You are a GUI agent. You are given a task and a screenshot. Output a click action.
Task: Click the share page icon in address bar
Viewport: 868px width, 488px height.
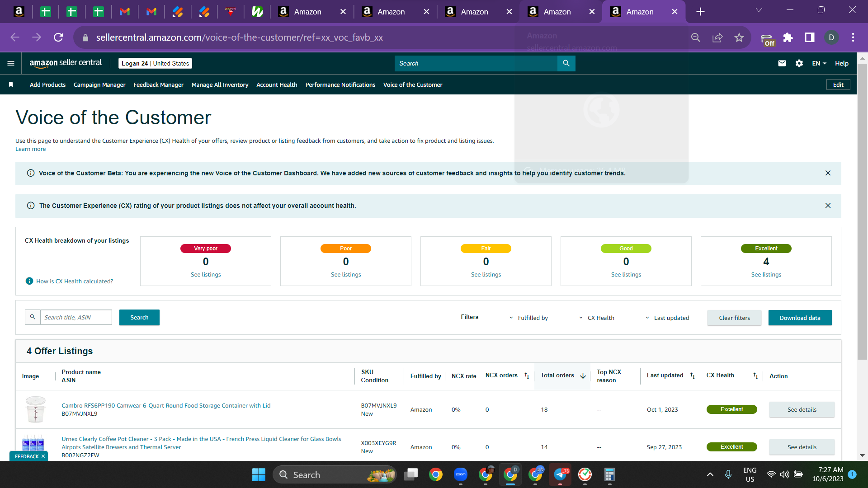tap(717, 38)
